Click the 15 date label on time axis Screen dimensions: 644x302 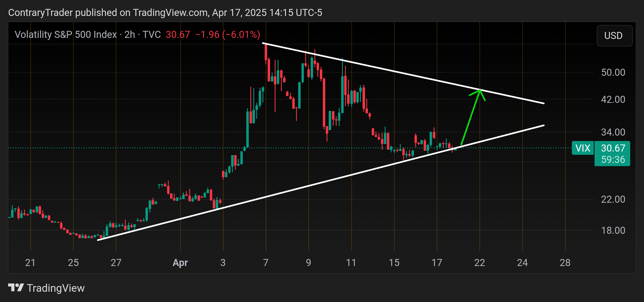pos(394,263)
